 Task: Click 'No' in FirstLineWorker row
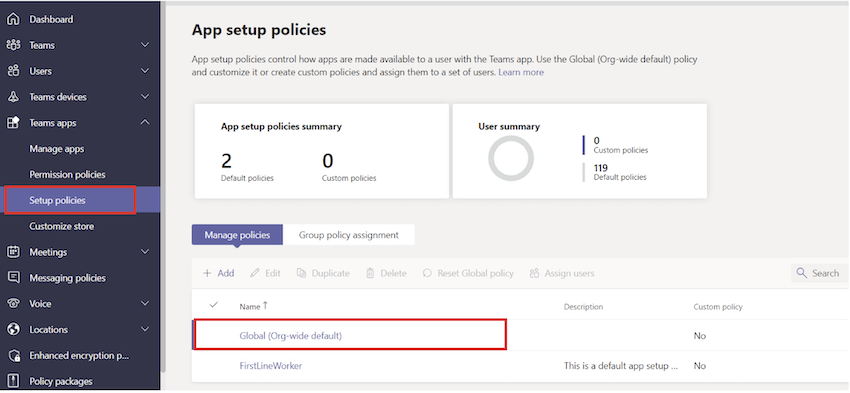(x=700, y=366)
